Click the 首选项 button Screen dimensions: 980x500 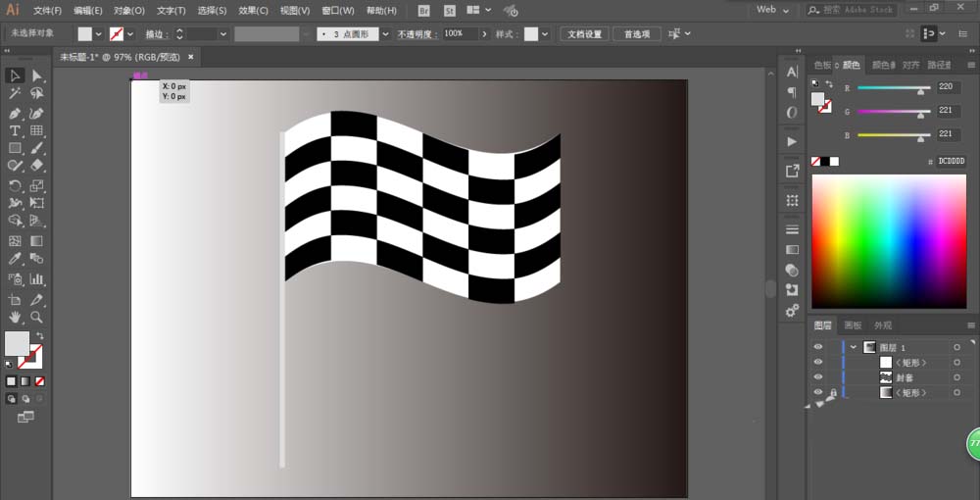point(637,34)
